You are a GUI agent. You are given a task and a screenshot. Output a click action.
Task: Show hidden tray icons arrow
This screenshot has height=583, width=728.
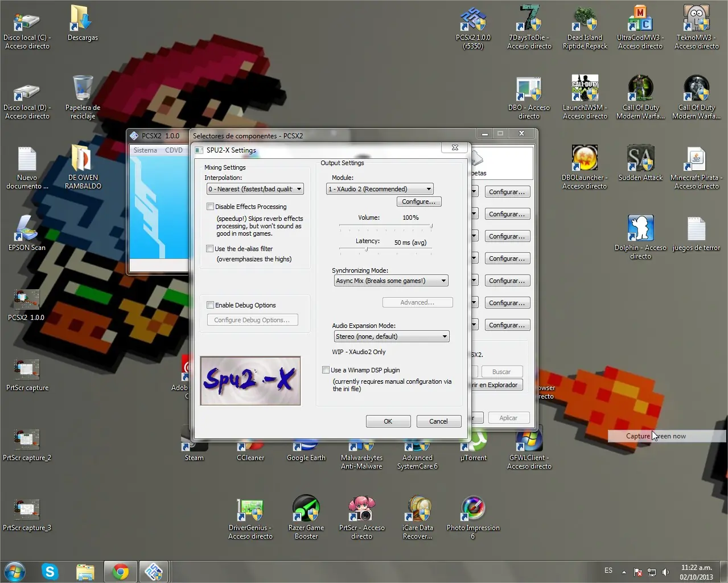coord(624,572)
